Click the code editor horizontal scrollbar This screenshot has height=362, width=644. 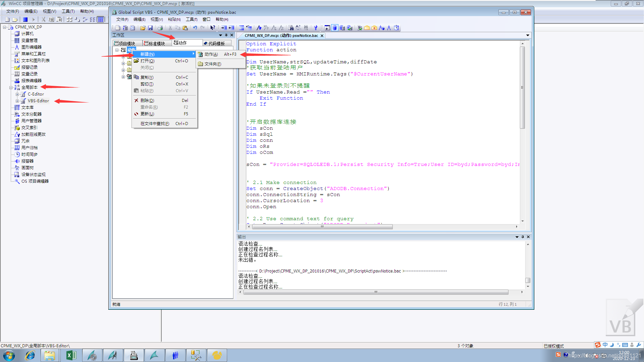point(322,227)
